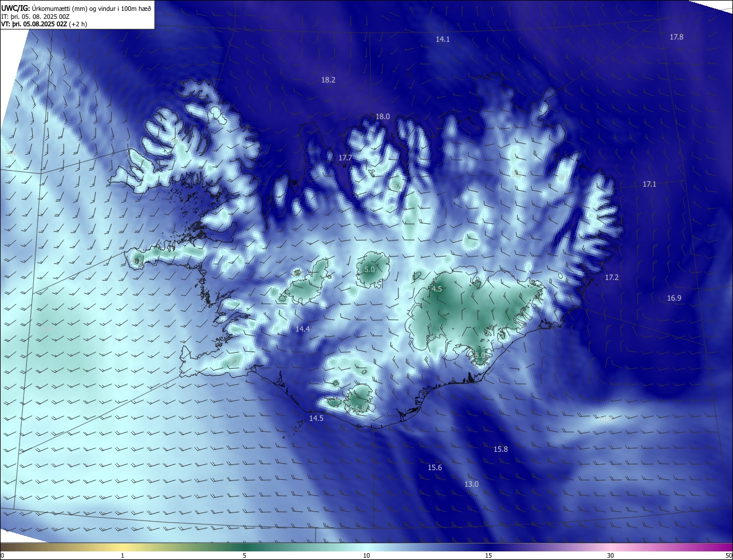
Task: Click the 4.5 value on the glacier
Action: 437,289
